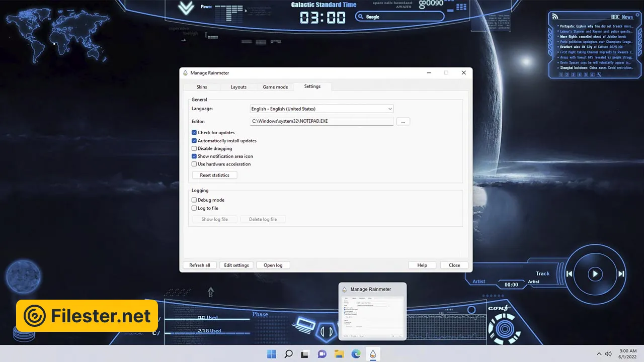
Task: Click the Manage Rainmeter preview thumbnail
Action: 372,317
